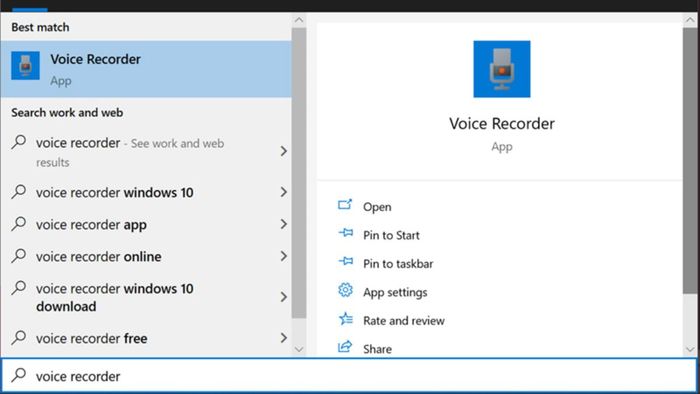
Task: Open the Voice Recorder app via Open
Action: [x=377, y=207]
